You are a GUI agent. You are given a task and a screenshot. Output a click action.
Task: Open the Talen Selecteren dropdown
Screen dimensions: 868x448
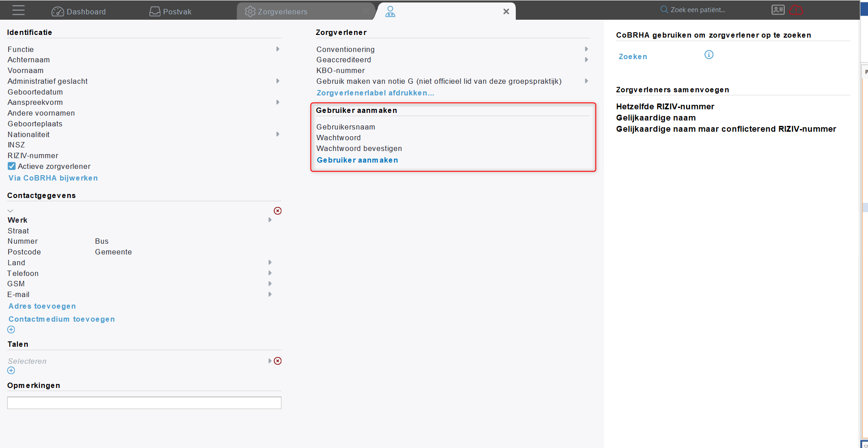pos(270,361)
